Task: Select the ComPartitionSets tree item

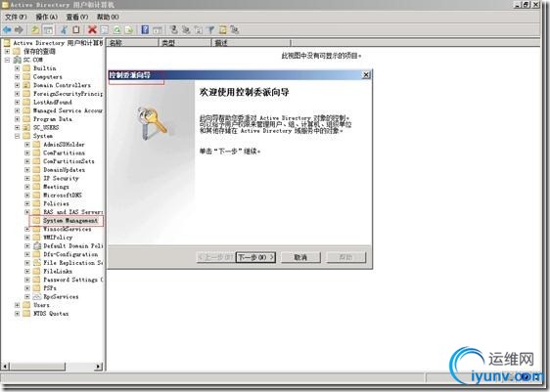Action: (69, 161)
